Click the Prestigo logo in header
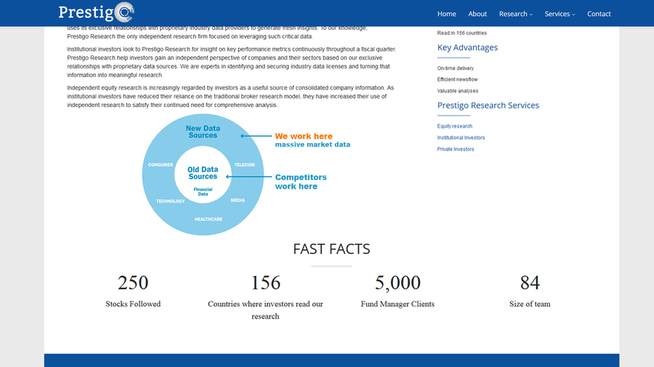This screenshot has height=367, width=654. 96,12
